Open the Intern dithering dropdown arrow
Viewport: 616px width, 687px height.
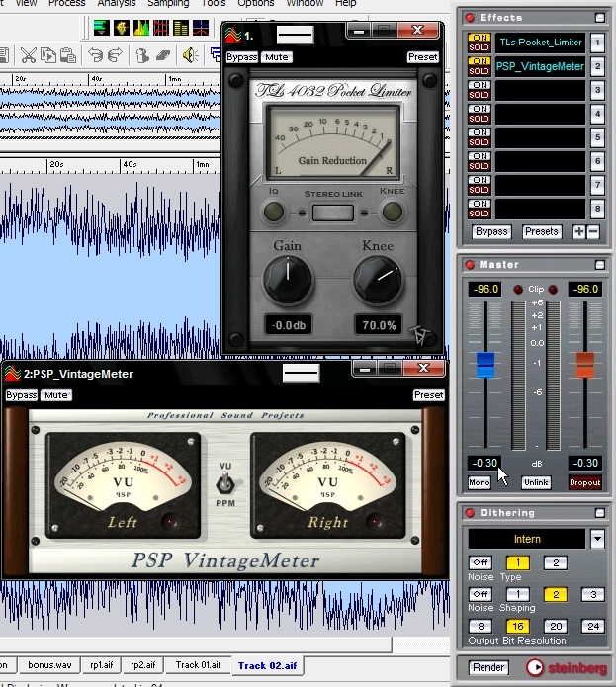click(597, 539)
